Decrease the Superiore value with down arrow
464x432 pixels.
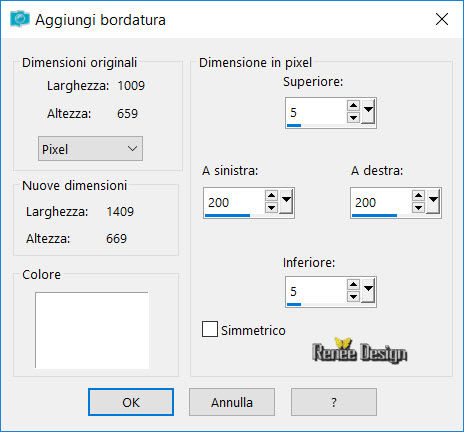353,117
